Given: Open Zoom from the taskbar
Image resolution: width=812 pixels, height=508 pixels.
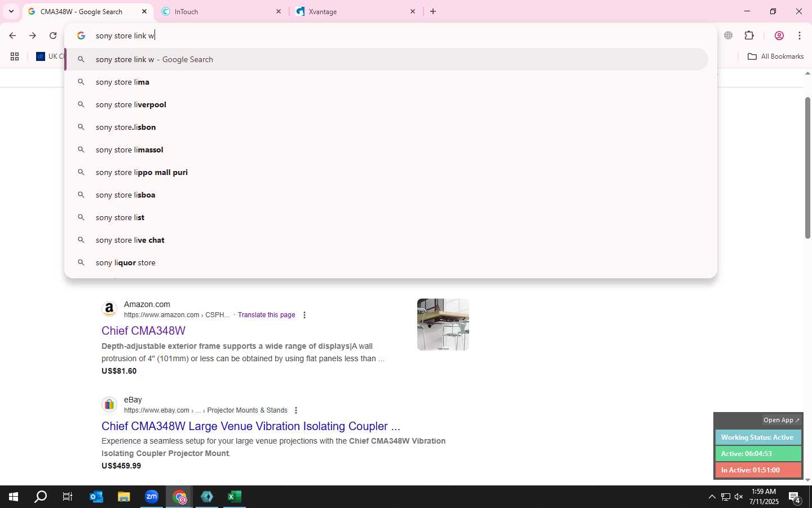Looking at the screenshot, I should 152,497.
